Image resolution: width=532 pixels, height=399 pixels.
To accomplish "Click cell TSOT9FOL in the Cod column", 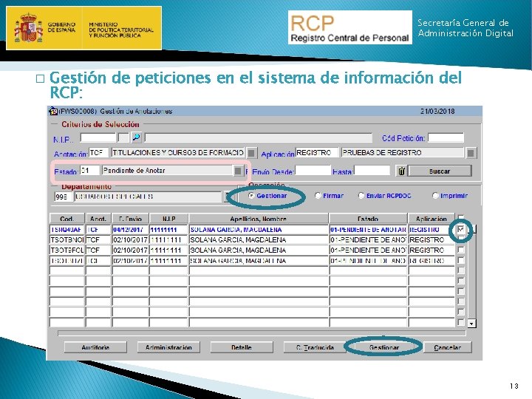I will 66,250.
